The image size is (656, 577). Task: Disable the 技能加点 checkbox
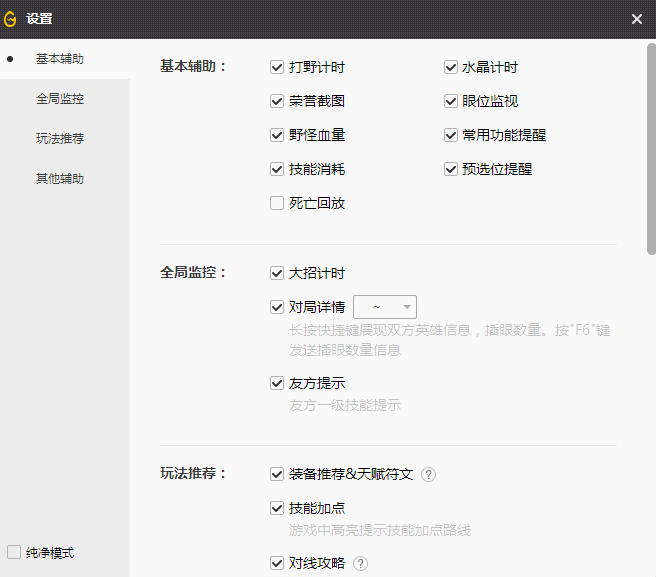277,508
